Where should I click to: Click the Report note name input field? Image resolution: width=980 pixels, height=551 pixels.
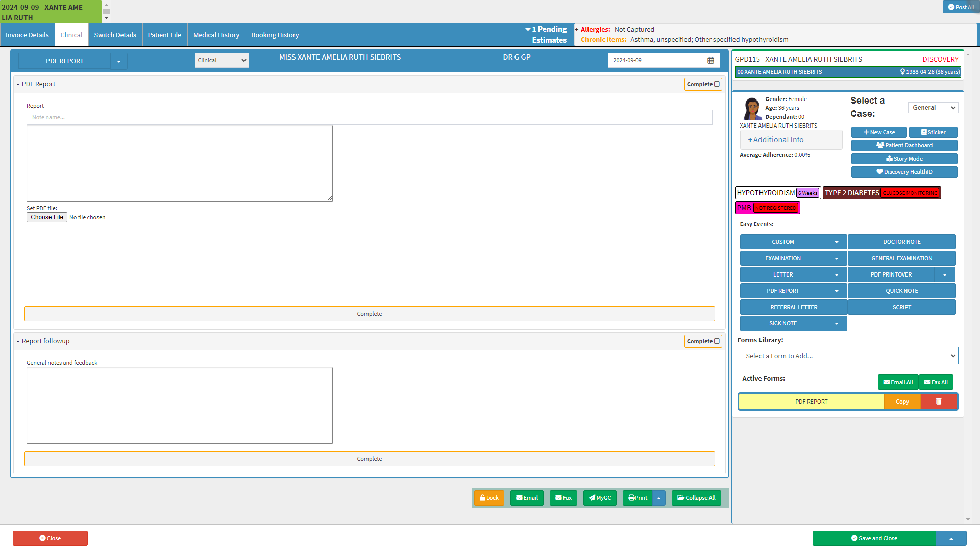point(369,117)
